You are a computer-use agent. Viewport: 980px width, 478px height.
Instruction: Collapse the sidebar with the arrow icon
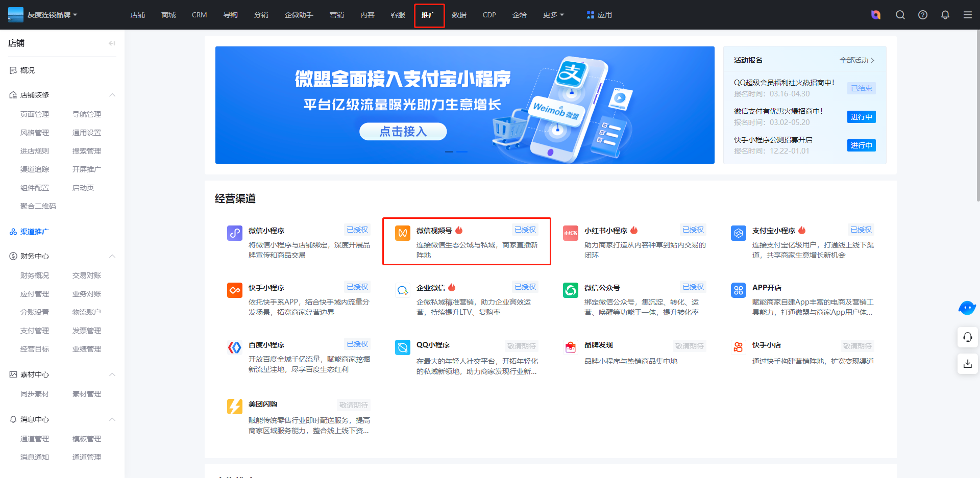pyautogui.click(x=112, y=43)
